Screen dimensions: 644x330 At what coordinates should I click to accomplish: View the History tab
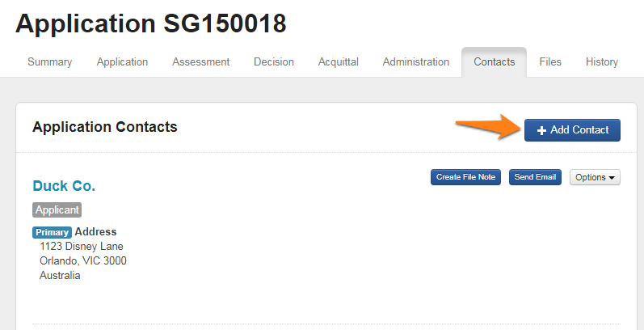[x=602, y=62]
